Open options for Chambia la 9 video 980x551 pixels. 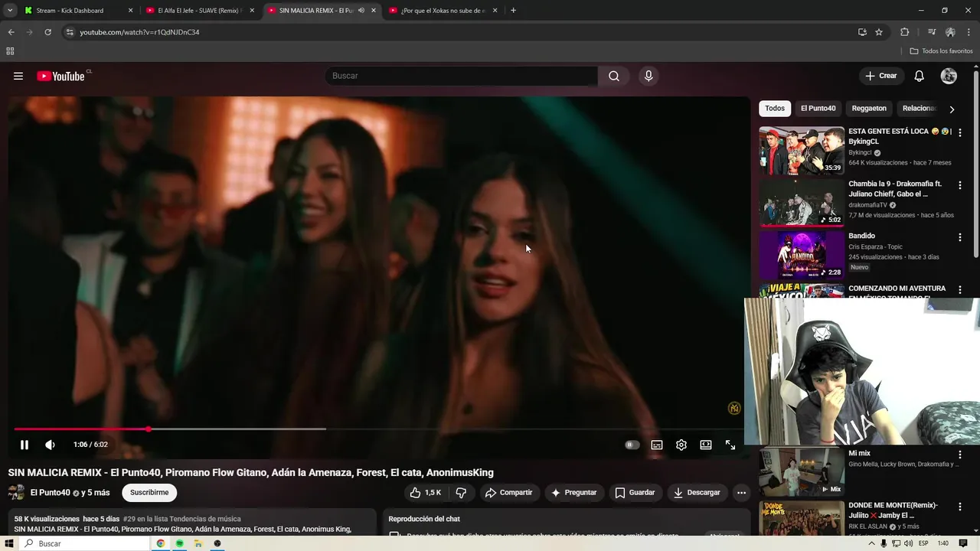(960, 185)
